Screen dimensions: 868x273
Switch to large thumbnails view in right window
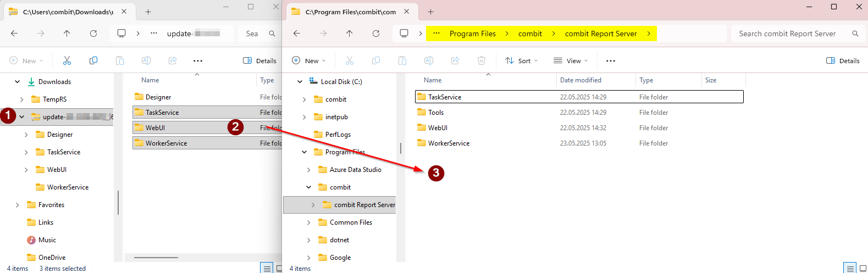[x=863, y=268]
